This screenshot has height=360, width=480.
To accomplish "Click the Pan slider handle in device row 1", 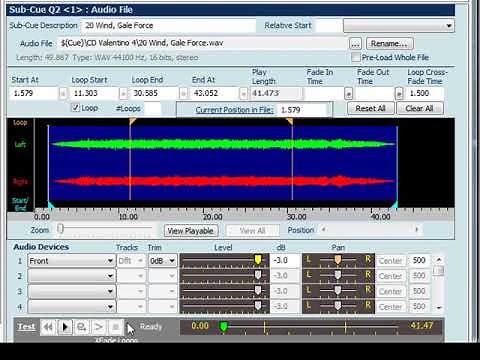I will (338, 259).
